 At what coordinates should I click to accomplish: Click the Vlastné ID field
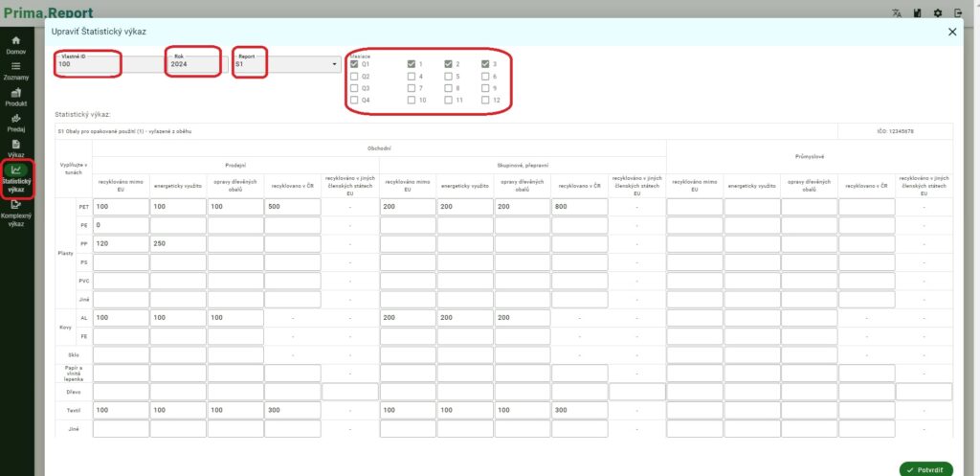(87, 64)
